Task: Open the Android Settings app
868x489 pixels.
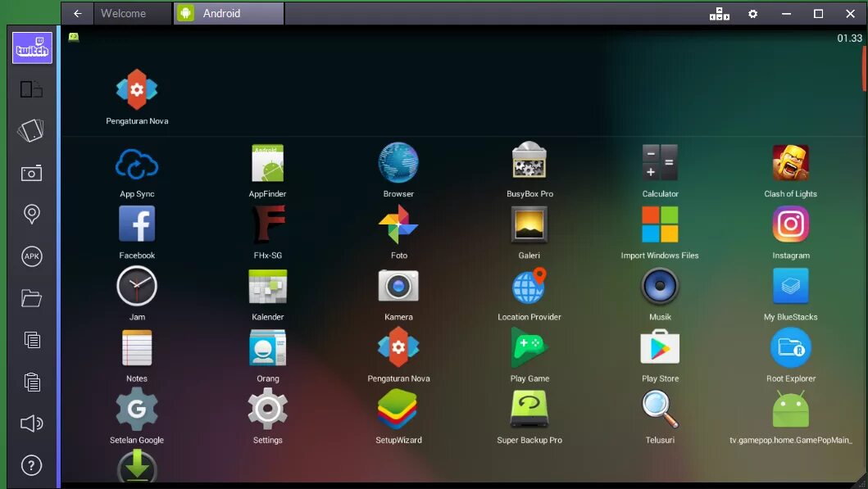Action: 267,417
